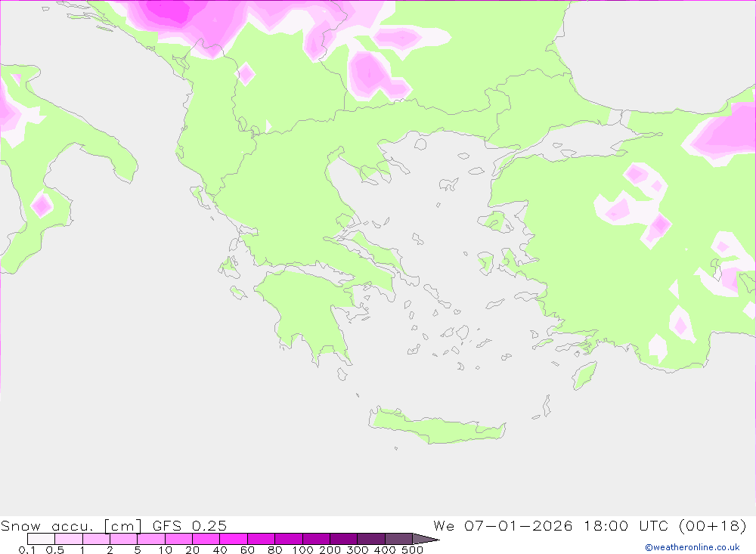Click the 'GFS 0.25' model label

190,525
